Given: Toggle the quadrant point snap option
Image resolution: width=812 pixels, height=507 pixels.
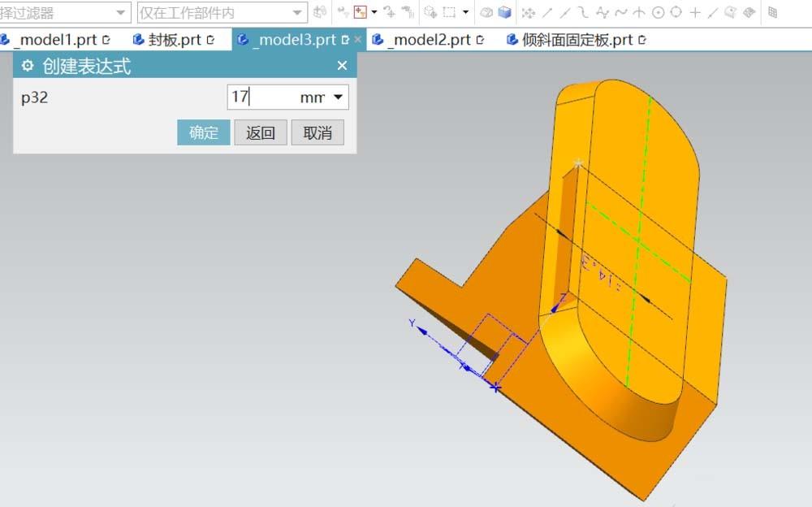Looking at the screenshot, I should tap(676, 11).
